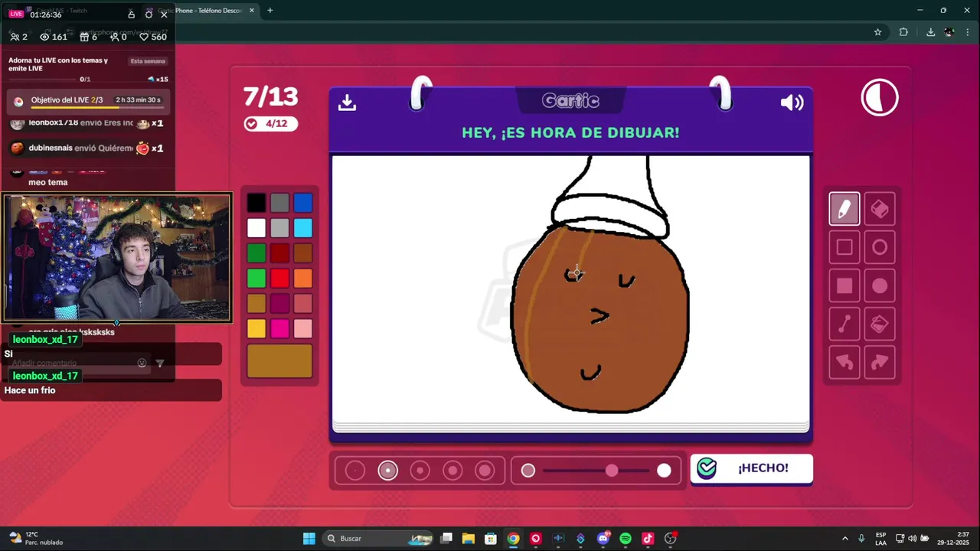
Task: Open Task View from the taskbar
Action: (446, 539)
